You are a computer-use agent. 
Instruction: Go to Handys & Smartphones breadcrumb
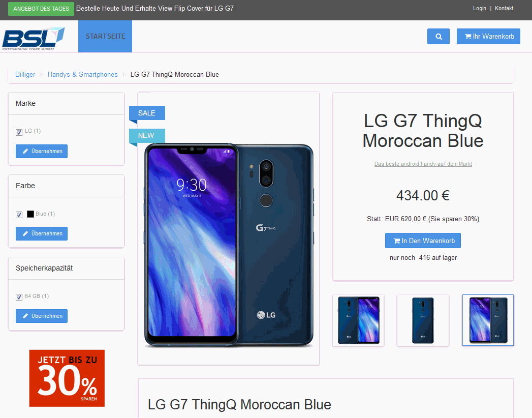coord(82,74)
